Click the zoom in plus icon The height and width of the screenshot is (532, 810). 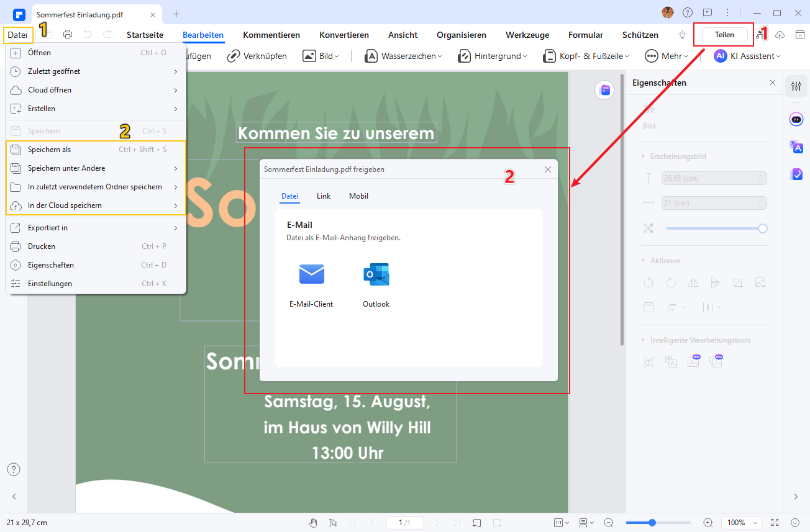(708, 523)
